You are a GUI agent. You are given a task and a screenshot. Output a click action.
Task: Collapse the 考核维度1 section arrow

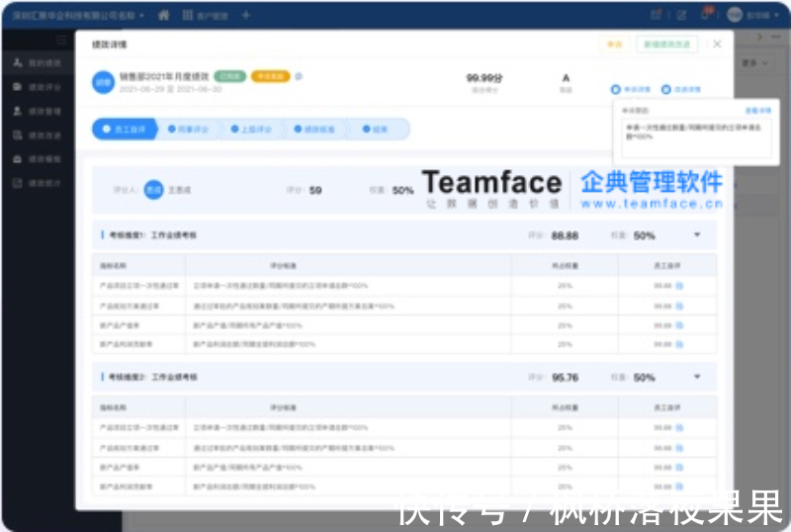[697, 234]
